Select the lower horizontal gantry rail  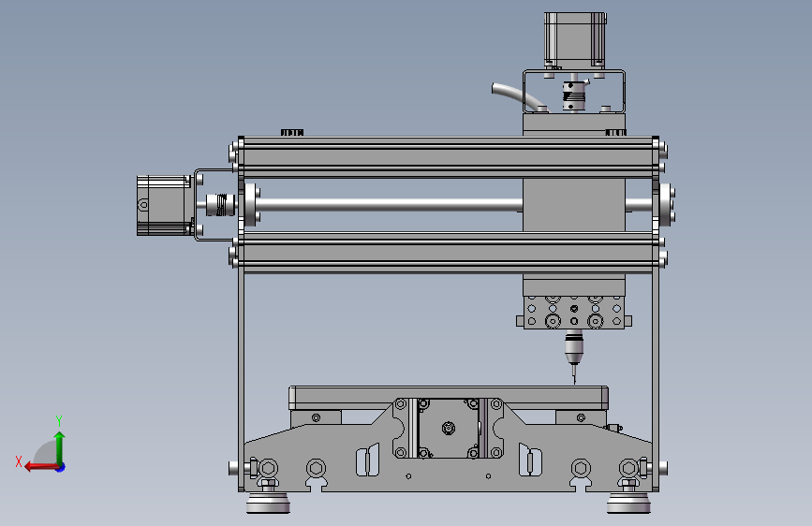click(449, 252)
